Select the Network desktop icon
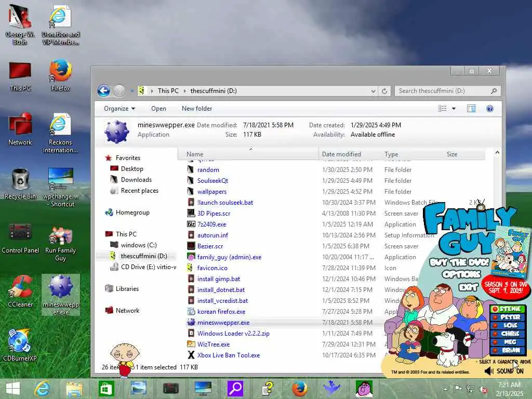This screenshot has height=399, width=532. (x=20, y=129)
